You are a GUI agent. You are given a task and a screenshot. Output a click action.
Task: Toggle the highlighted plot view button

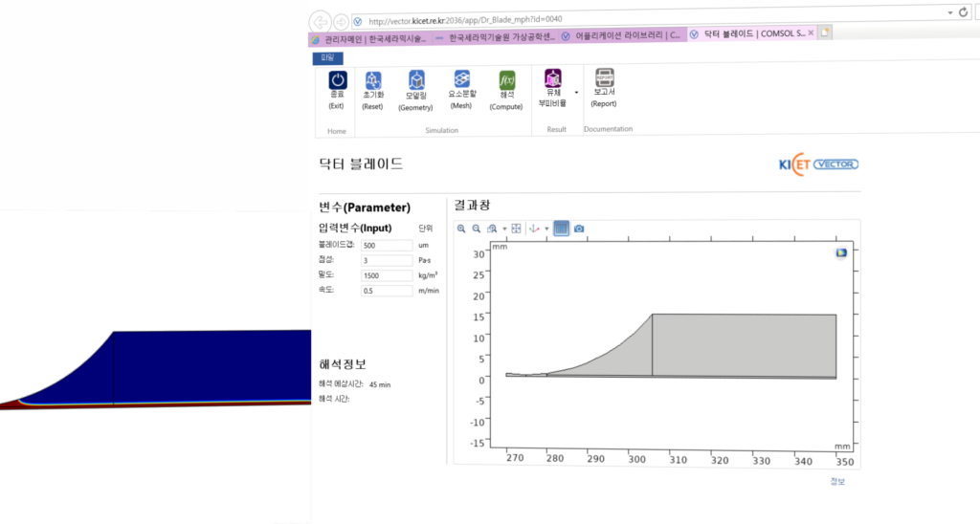coord(561,229)
